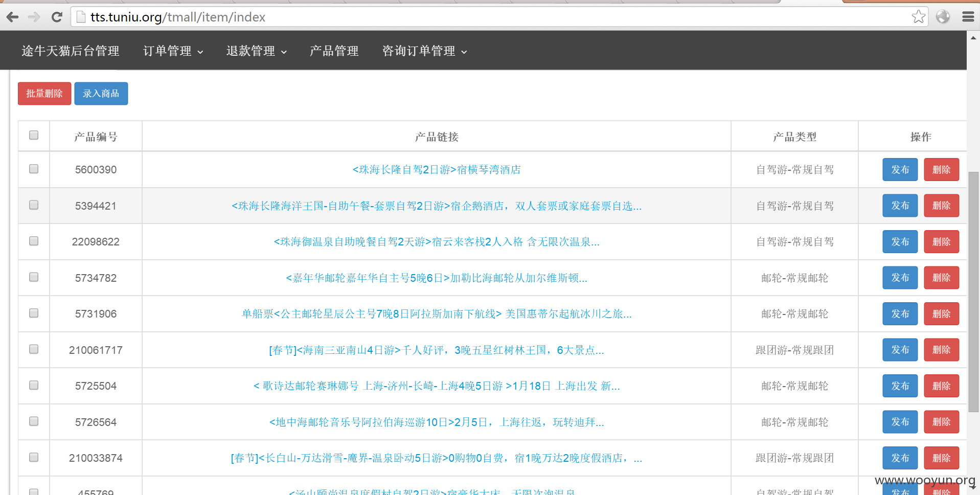The width and height of the screenshot is (980, 495).
Task: Click 发布 for product 5731906
Action: 900,314
